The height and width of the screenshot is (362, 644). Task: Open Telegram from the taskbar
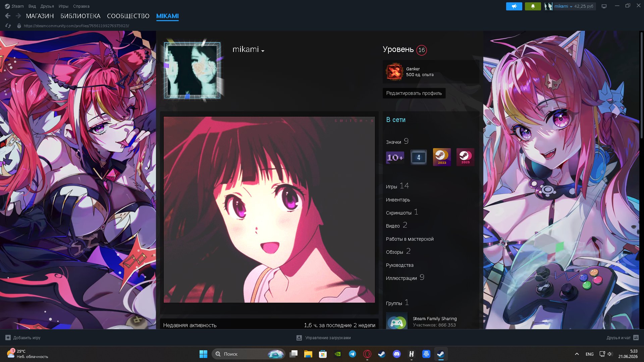[x=353, y=354]
